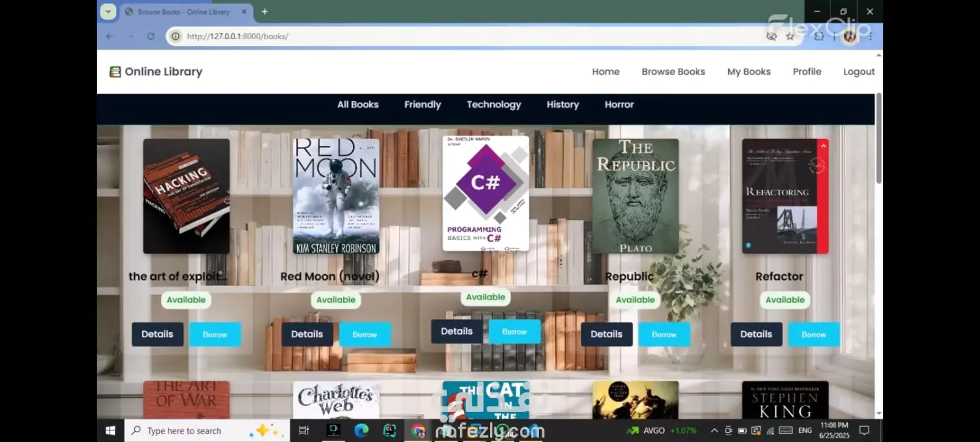Viewport: 980px width, 442px height.
Task: Click the Art of War book cover
Action: point(186,400)
